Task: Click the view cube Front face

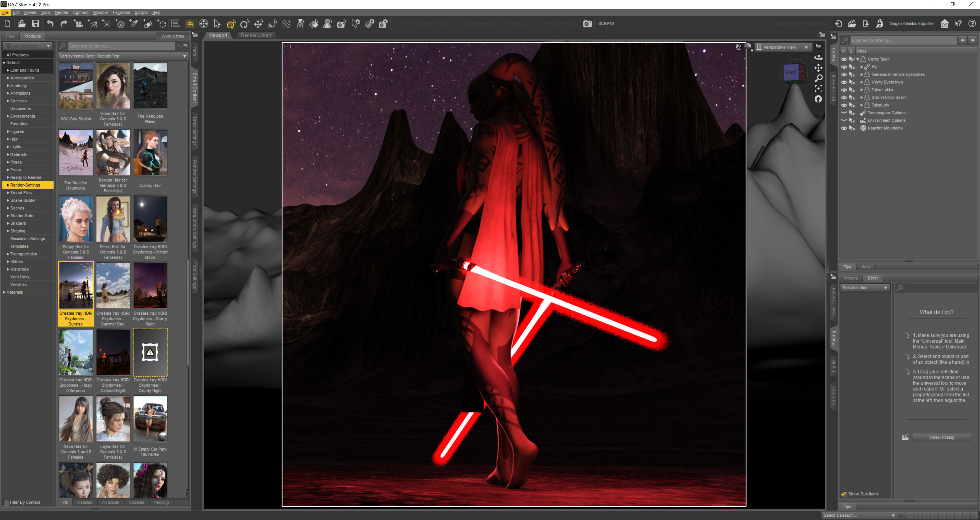Action: (x=791, y=72)
